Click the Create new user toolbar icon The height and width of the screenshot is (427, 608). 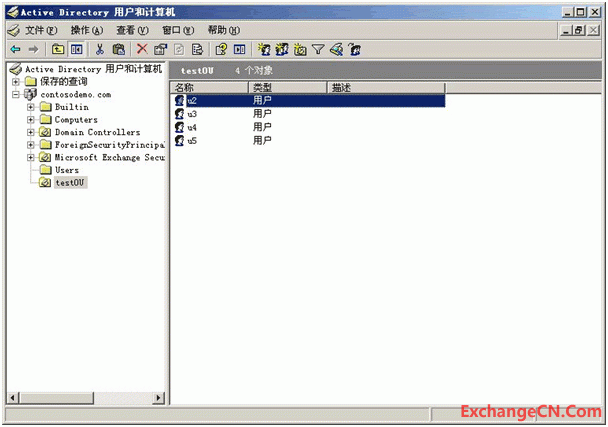264,49
